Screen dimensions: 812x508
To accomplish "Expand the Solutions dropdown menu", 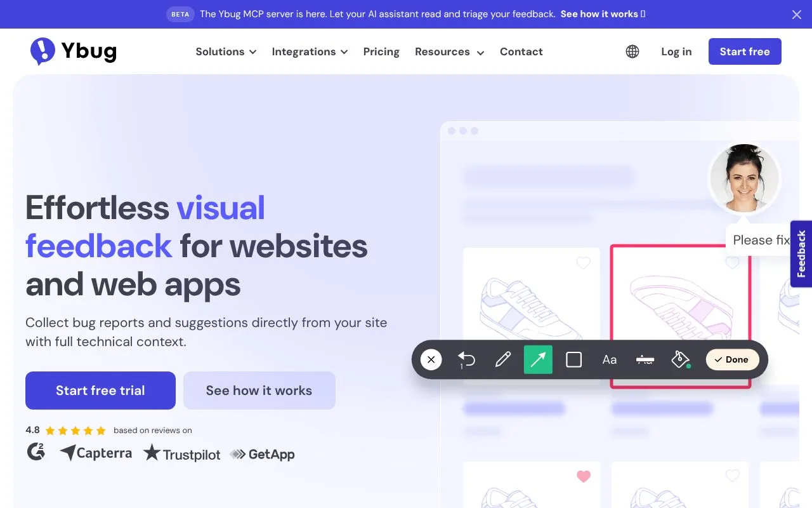I will [226, 52].
